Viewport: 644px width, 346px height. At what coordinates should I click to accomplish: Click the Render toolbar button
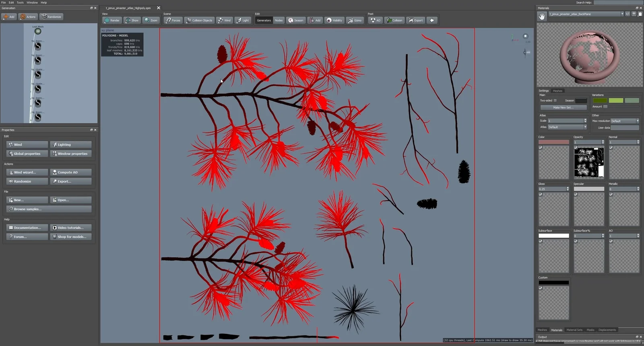112,20
